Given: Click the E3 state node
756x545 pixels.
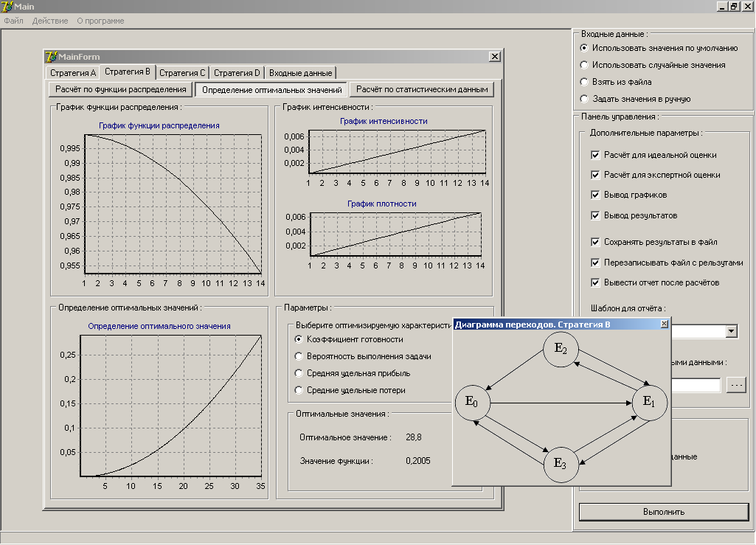Looking at the screenshot, I should [x=561, y=465].
